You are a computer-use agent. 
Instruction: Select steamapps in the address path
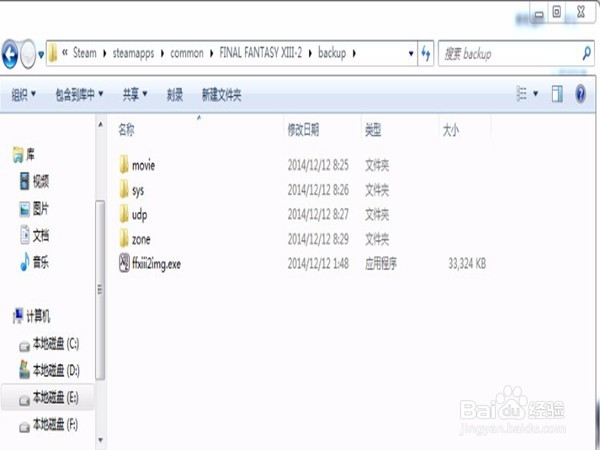(133, 53)
